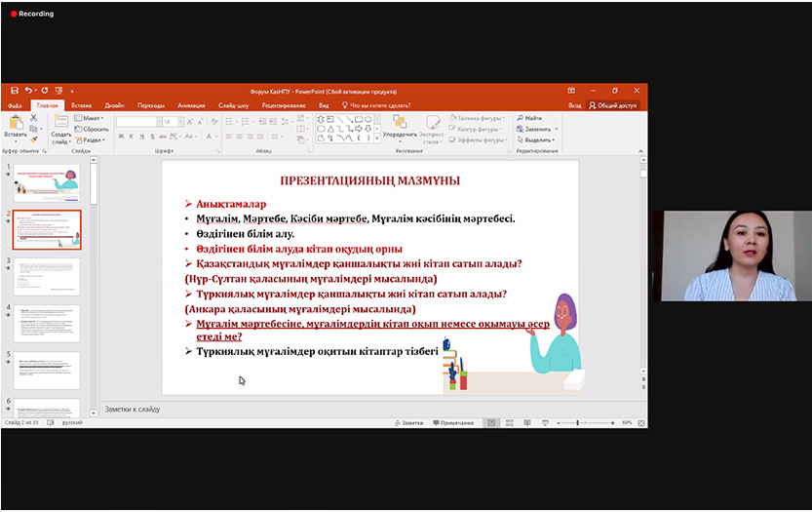Click the Undo arrow icon

[29, 91]
